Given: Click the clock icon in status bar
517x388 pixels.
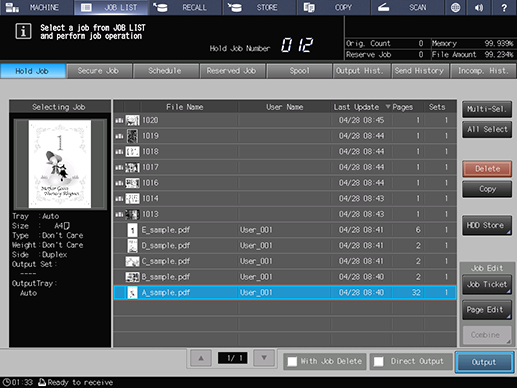Looking at the screenshot, I should (x=6, y=382).
